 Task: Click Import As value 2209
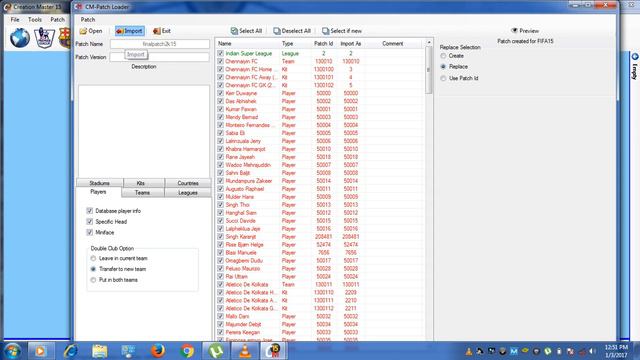pos(351,293)
